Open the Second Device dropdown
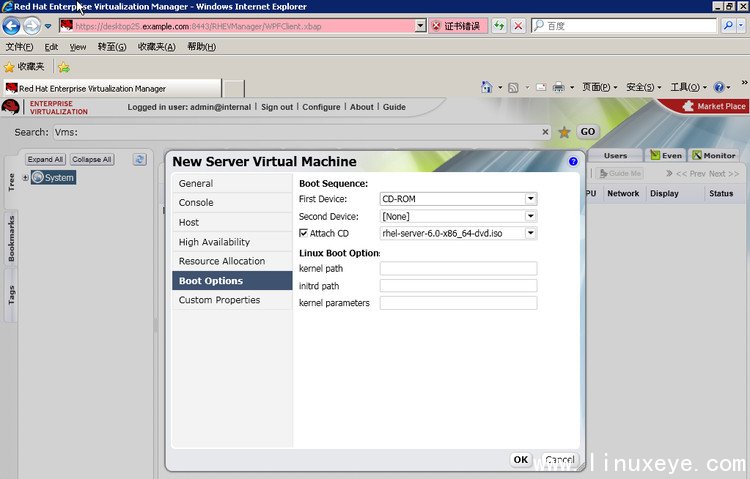The height and width of the screenshot is (479, 750). coord(530,216)
